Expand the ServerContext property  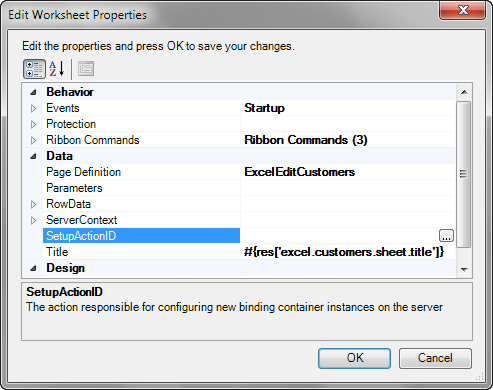click(33, 220)
